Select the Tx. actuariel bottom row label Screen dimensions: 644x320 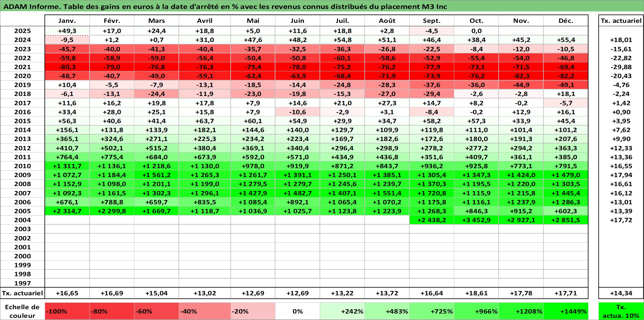23,293
